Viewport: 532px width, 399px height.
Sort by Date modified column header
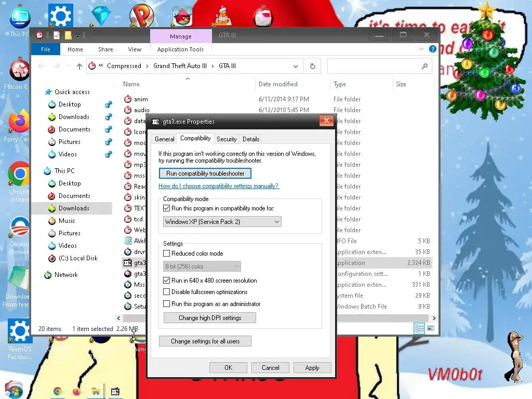[278, 84]
